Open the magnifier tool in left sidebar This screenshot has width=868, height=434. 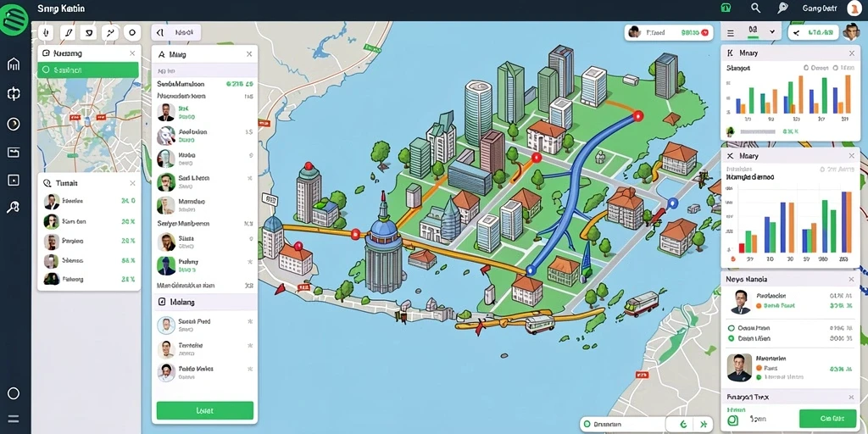coord(14,208)
